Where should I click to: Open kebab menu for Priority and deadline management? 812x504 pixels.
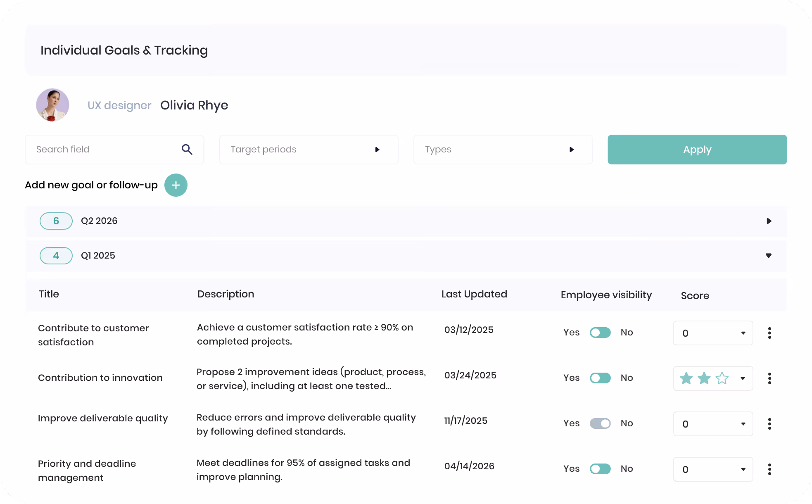pos(769,469)
